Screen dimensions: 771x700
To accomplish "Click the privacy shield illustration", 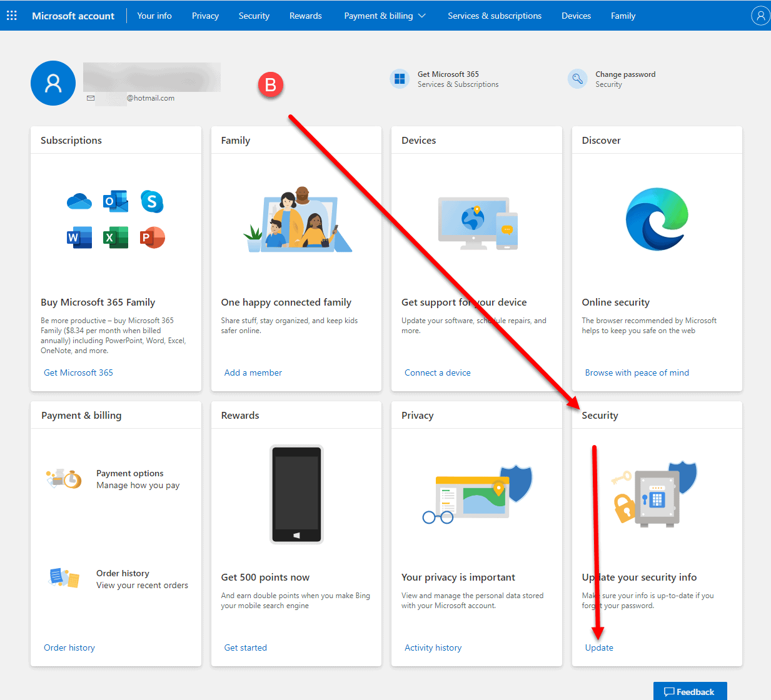I will [478, 494].
